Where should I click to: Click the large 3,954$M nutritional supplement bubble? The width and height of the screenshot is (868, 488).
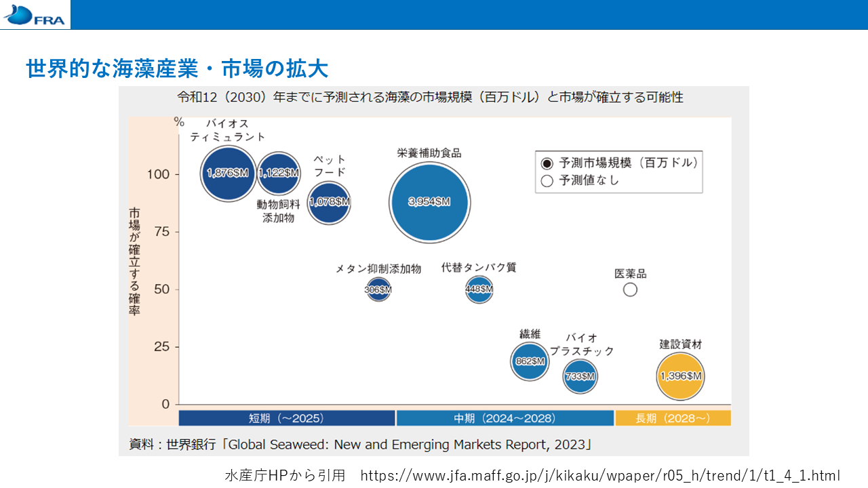point(429,202)
